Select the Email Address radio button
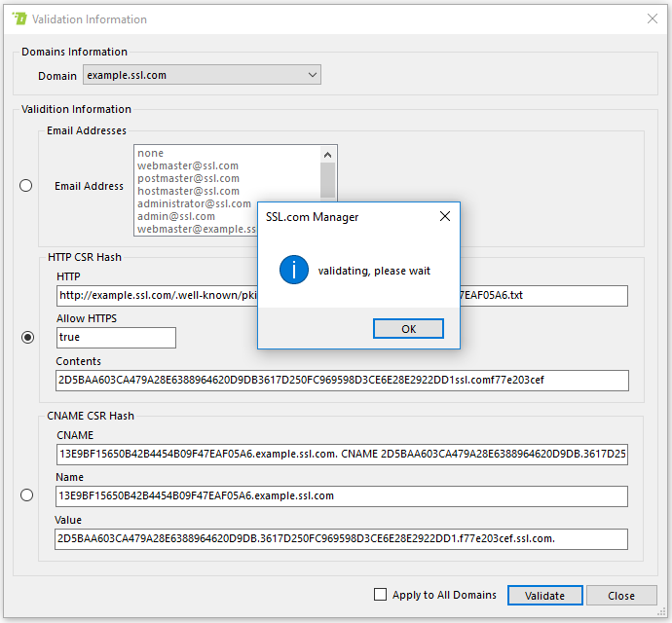672x623 pixels. coord(26,186)
